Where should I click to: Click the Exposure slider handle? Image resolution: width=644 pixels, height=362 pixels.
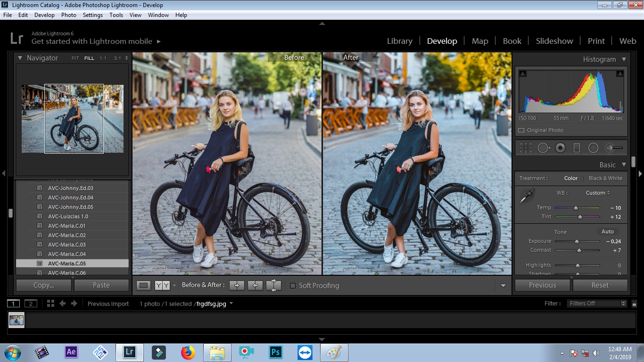576,241
